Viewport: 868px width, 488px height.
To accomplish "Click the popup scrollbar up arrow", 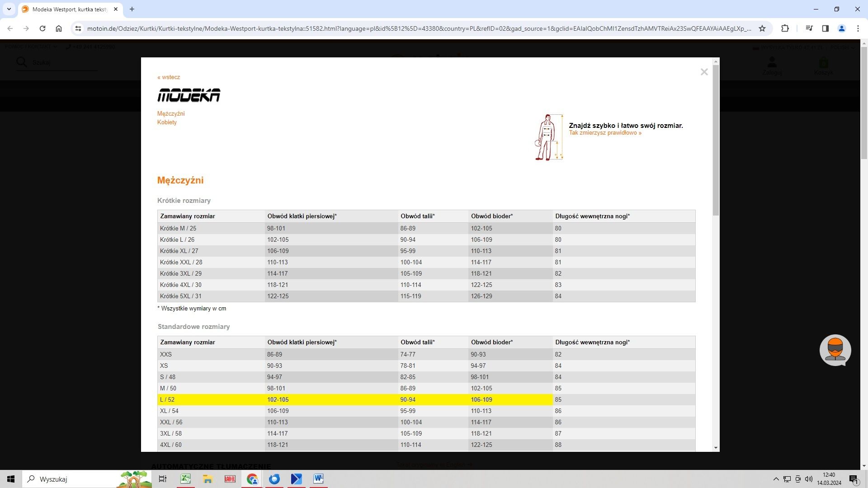I will pyautogui.click(x=716, y=61).
